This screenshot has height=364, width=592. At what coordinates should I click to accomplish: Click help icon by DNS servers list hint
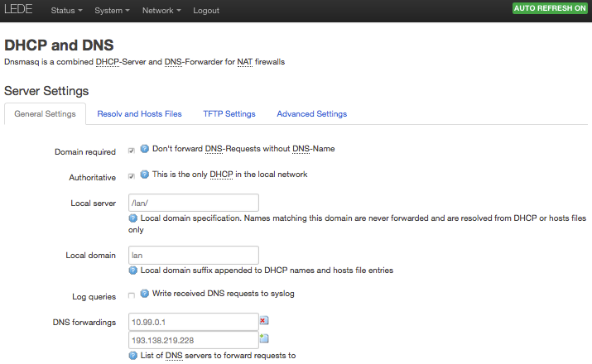pos(133,356)
